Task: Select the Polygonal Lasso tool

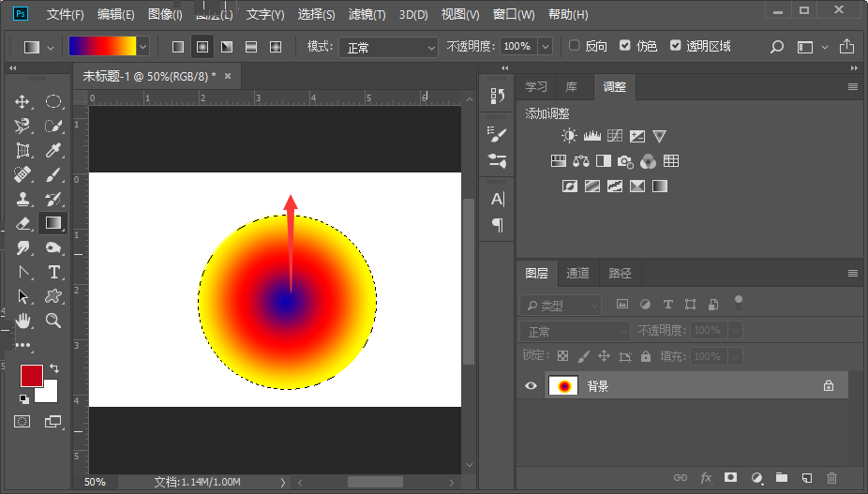Action: click(x=22, y=126)
